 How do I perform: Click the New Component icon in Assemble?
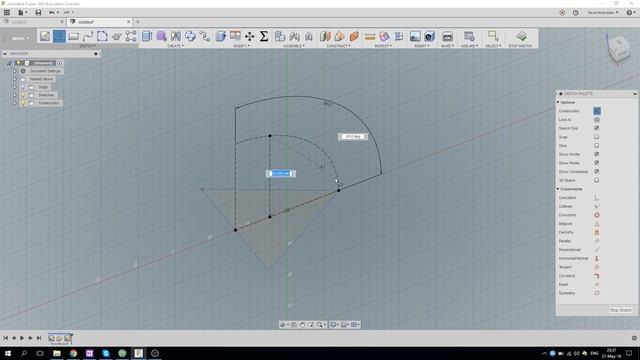[x=280, y=36]
